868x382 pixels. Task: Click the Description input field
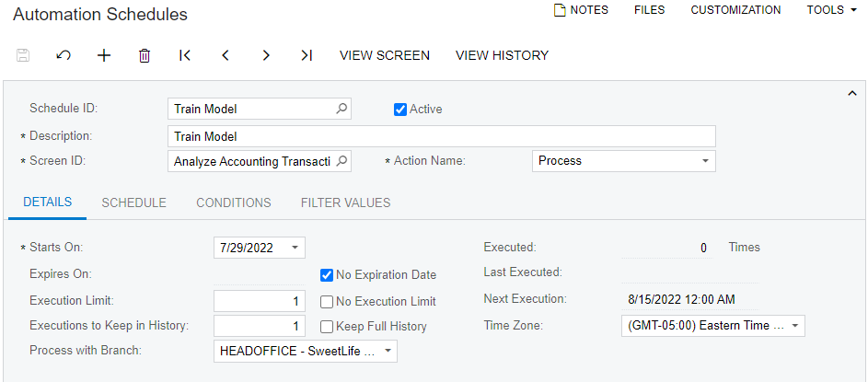click(x=441, y=136)
